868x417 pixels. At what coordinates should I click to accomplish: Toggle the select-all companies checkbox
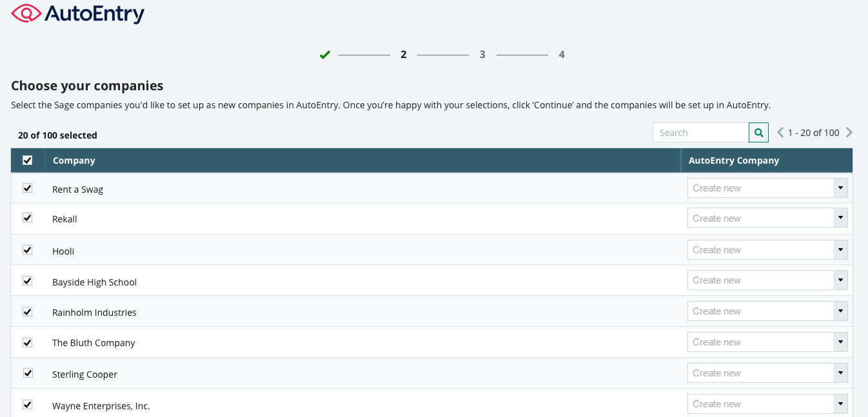28,160
